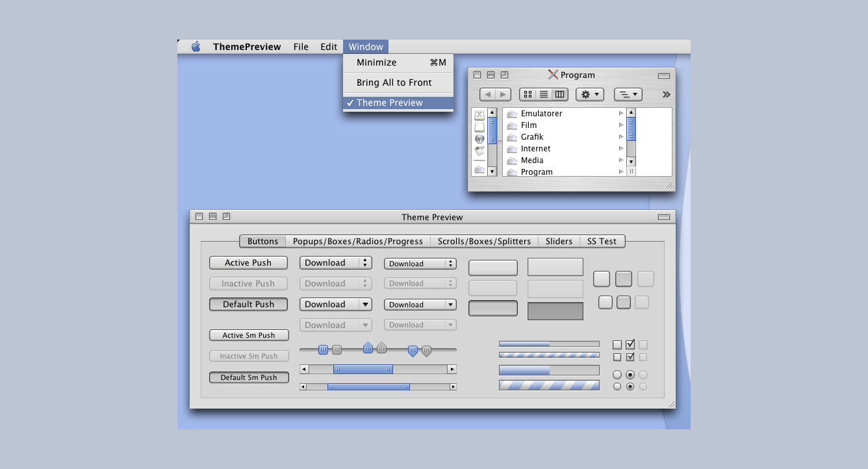
Task: Click the right arrow of upper horizontal scrollbar
Action: point(452,369)
